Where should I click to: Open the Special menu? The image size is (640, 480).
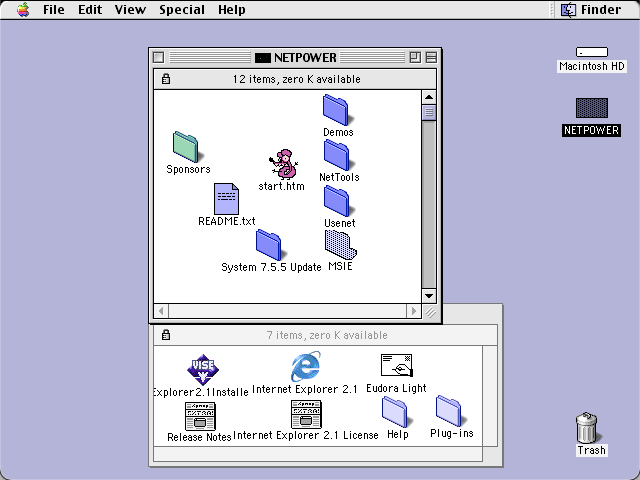pos(182,9)
